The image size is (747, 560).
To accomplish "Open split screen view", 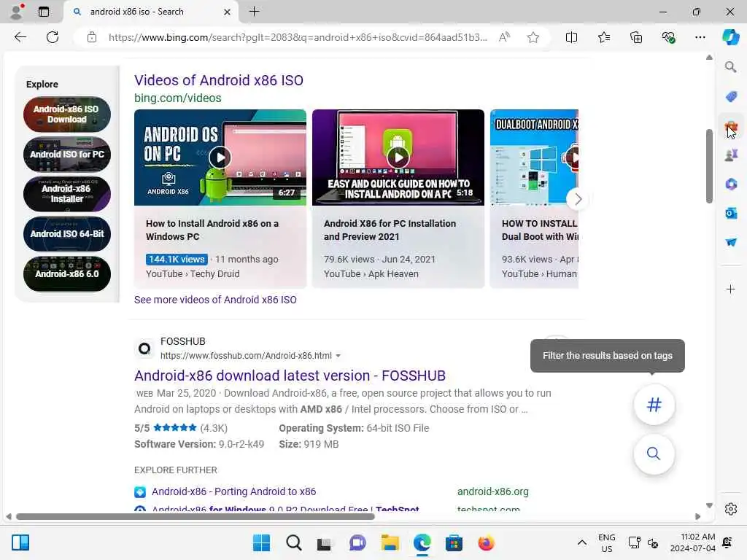I will [x=571, y=37].
